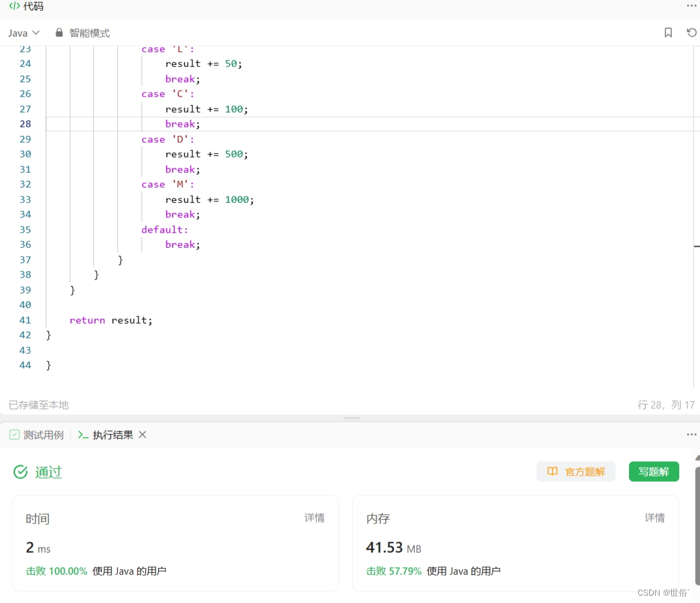
Task: Click the "case 'C':" line
Action: (168, 94)
